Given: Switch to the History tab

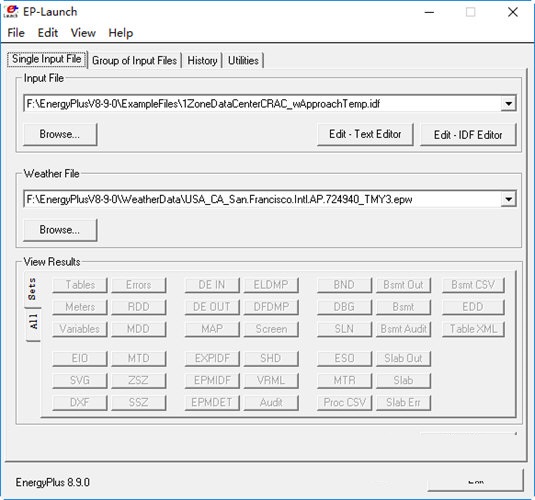Looking at the screenshot, I should (x=202, y=60).
